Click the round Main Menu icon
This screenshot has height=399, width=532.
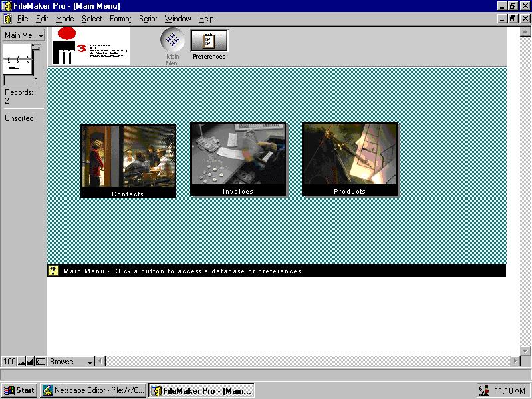(172, 40)
